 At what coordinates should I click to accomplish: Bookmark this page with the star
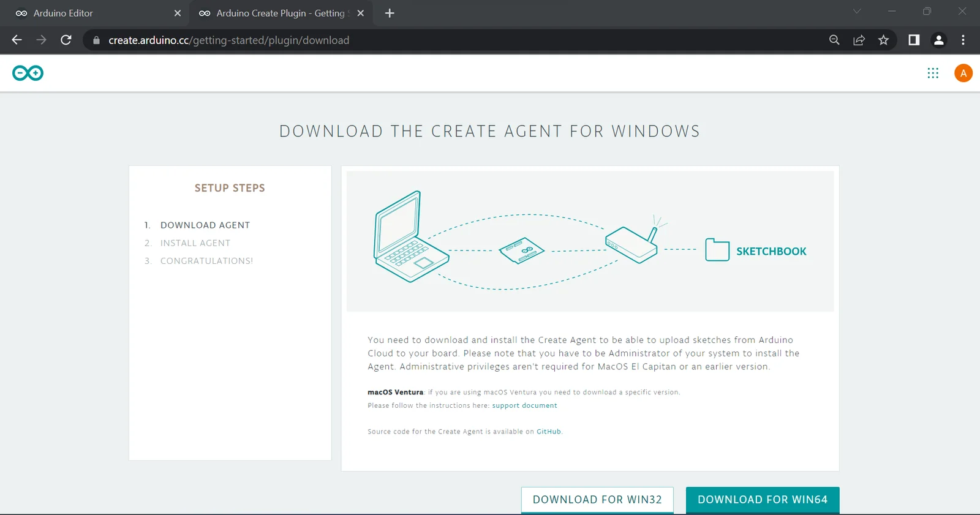pyautogui.click(x=883, y=40)
